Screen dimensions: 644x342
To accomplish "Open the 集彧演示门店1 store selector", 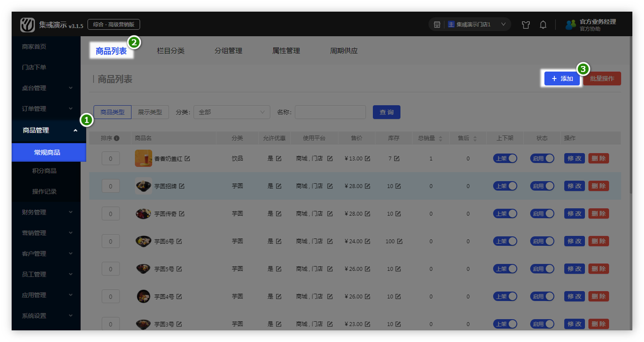I will click(x=470, y=24).
